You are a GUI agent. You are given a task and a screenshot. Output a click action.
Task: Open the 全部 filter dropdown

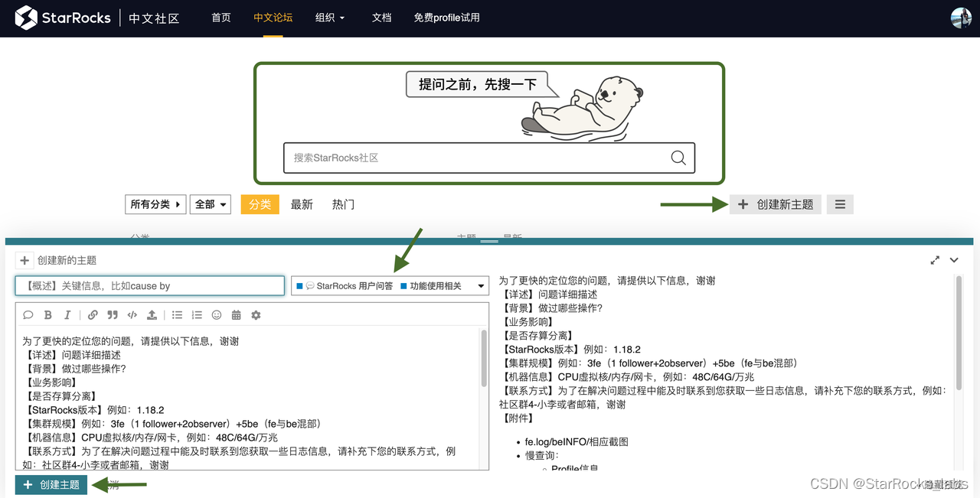point(210,203)
